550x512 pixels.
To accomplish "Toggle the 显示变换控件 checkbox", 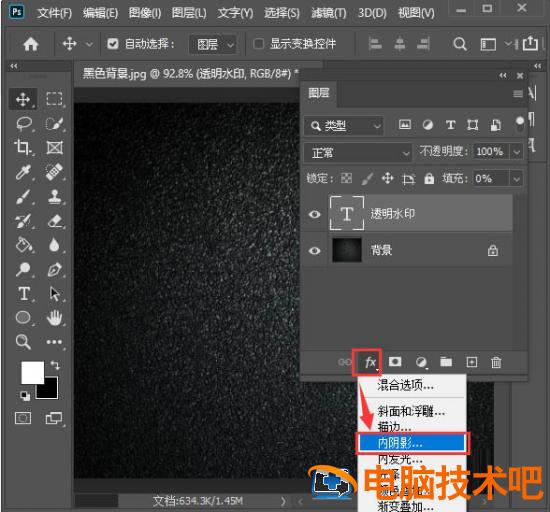I will click(258, 44).
